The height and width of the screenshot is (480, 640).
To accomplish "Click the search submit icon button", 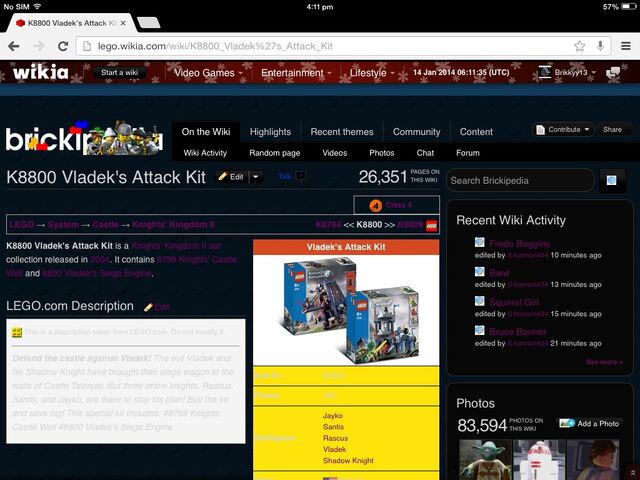I will pos(611,180).
